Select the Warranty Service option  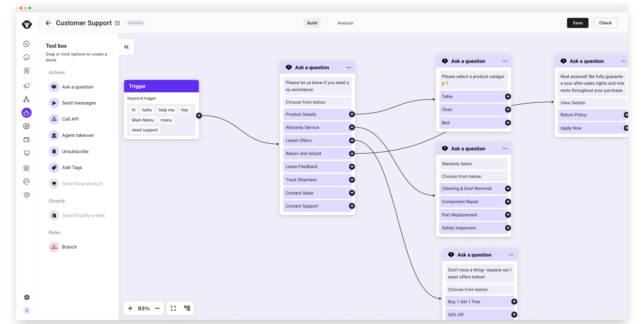pos(317,127)
